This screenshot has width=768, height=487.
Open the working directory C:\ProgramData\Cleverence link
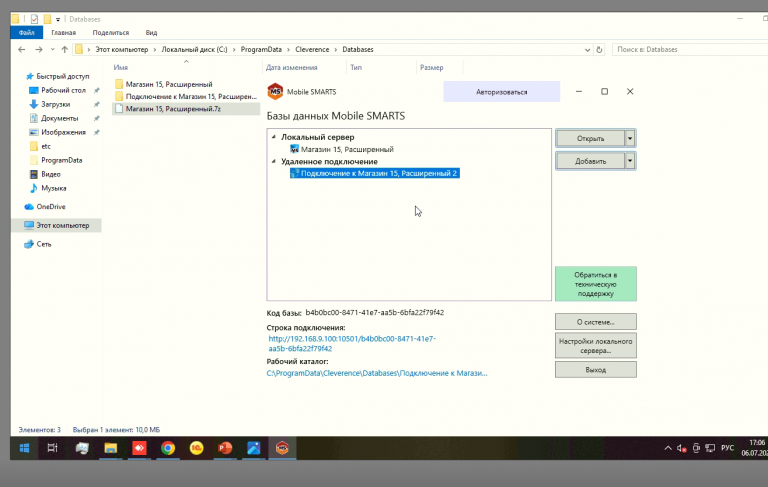(377, 373)
